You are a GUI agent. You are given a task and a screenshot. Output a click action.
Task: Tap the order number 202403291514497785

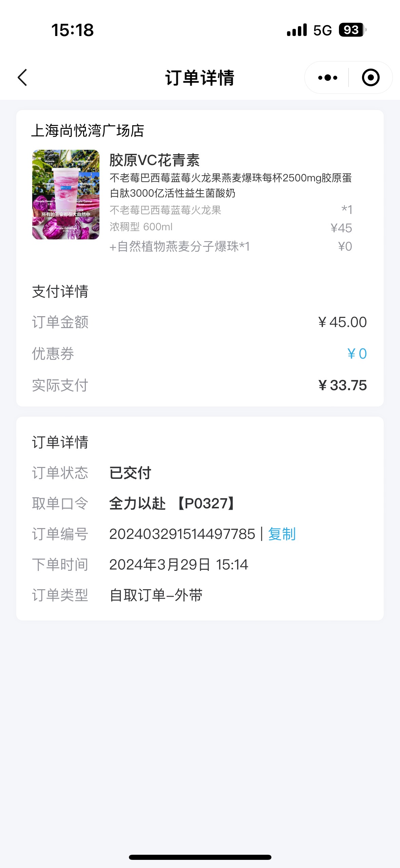(x=182, y=534)
